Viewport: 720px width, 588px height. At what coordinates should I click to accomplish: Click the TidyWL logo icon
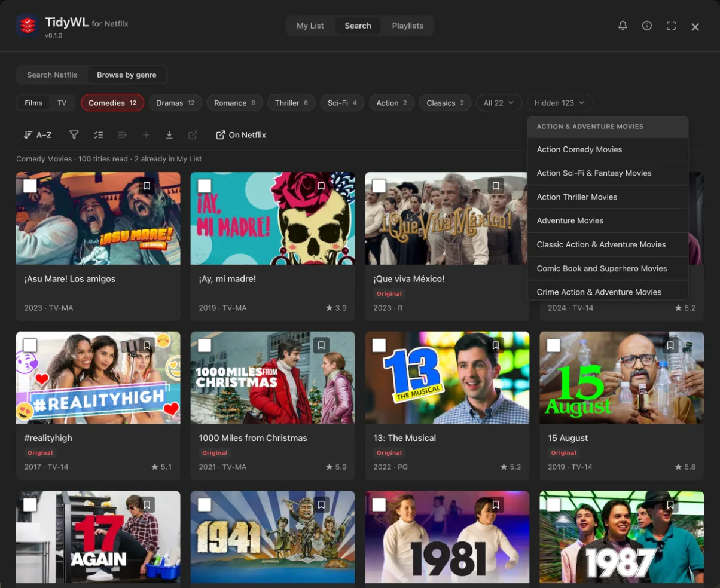pyautogui.click(x=28, y=26)
